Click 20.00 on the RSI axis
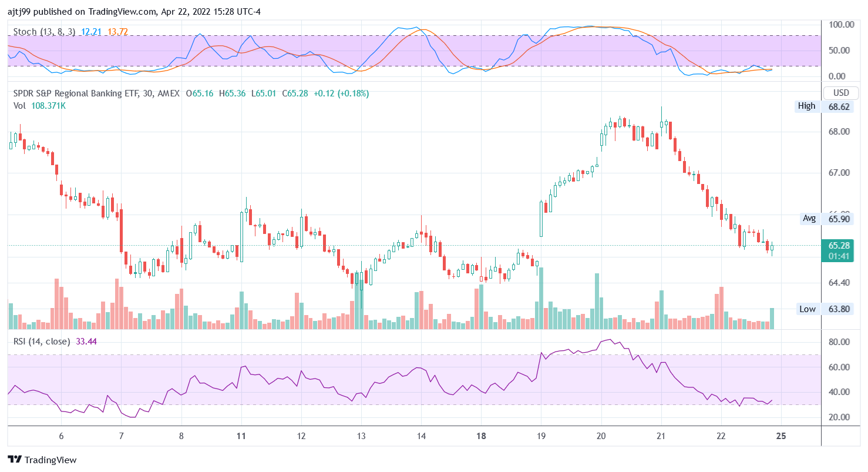The width and height of the screenshot is (868, 472). coord(839,417)
